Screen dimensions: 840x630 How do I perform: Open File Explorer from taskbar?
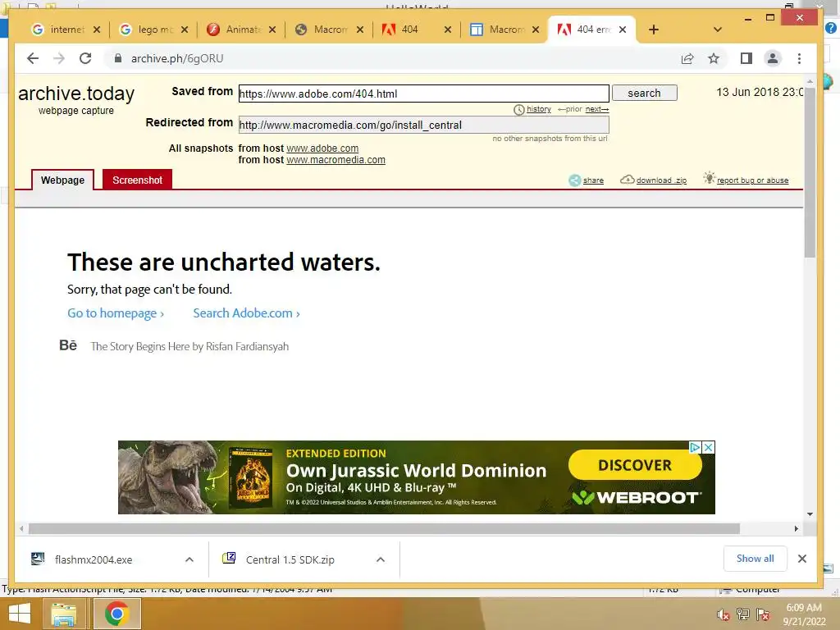(64, 614)
